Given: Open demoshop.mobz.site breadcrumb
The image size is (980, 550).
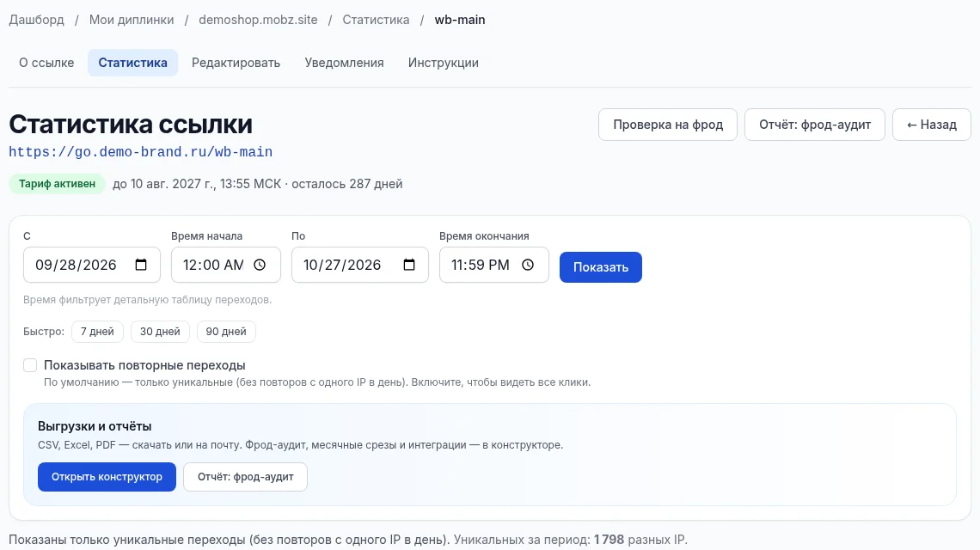Looking at the screenshot, I should pos(258,20).
